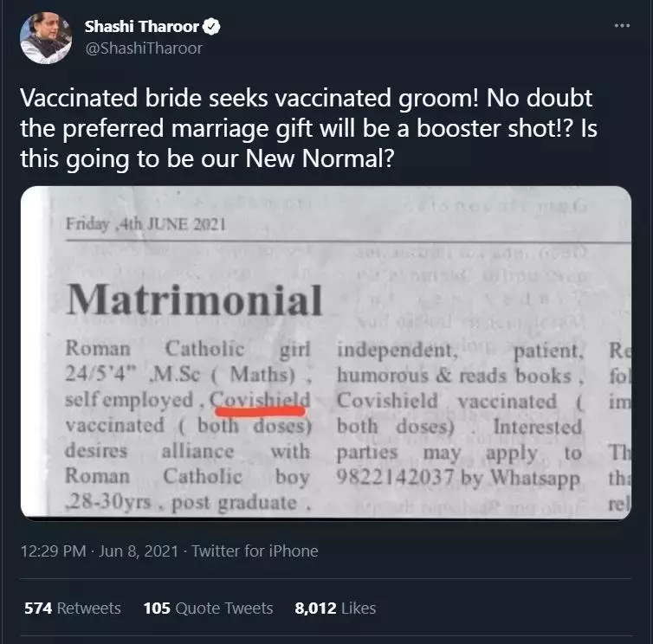Image resolution: width=653 pixels, height=644 pixels.
Task: Click the Shashi Tharoor display name
Action: point(141,27)
